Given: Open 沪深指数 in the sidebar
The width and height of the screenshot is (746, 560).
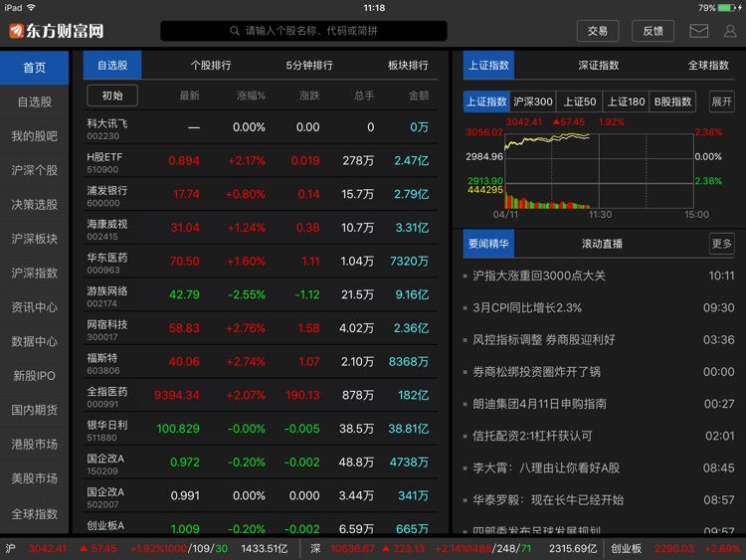Looking at the screenshot, I should click(34, 274).
